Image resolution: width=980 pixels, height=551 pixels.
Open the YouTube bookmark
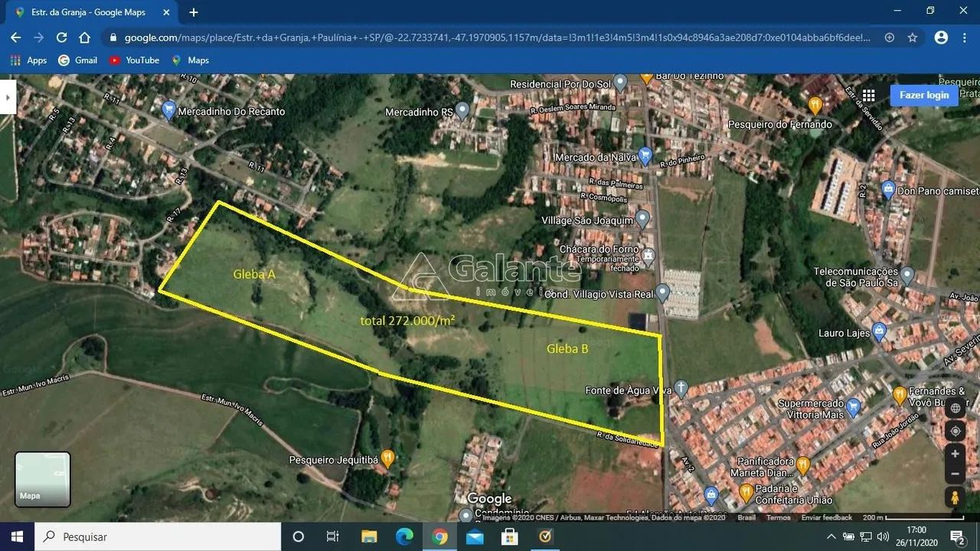134,60
